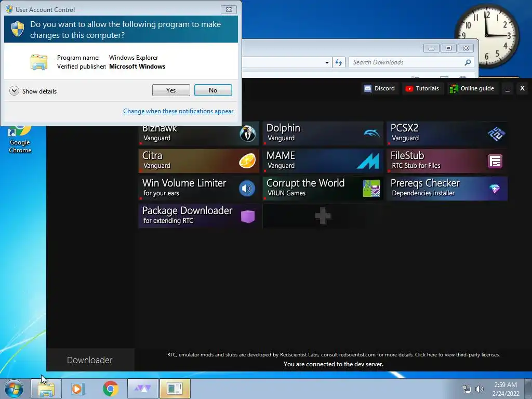Select the 'for extending RTC' subtitle text
This screenshot has height=399, width=532.
[168, 220]
